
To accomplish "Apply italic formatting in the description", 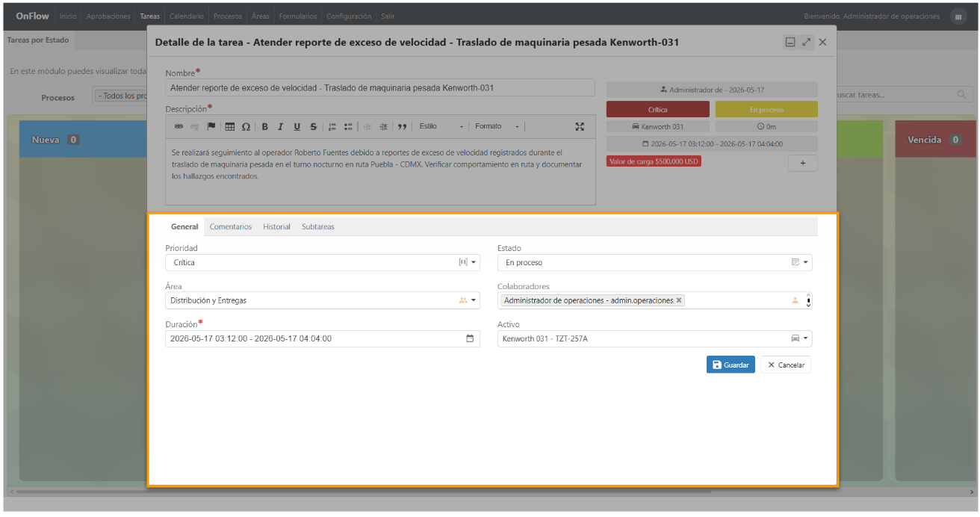I will [280, 126].
